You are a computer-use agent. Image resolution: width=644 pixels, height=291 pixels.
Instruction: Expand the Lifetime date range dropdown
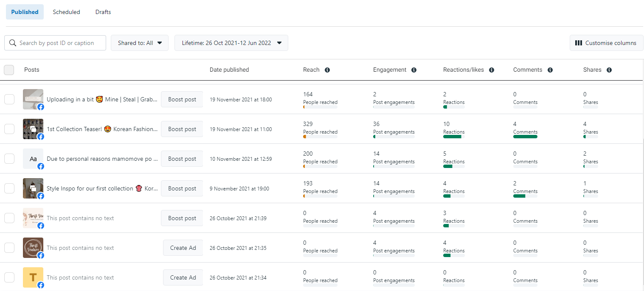231,43
